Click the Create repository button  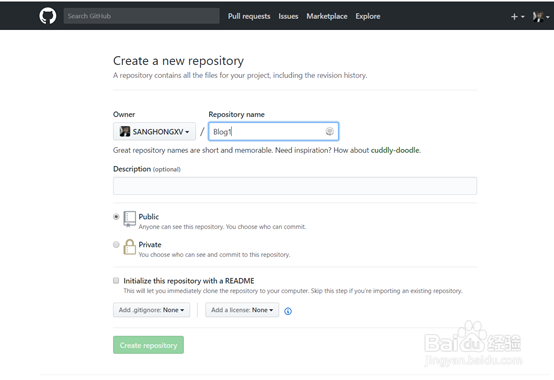148,345
